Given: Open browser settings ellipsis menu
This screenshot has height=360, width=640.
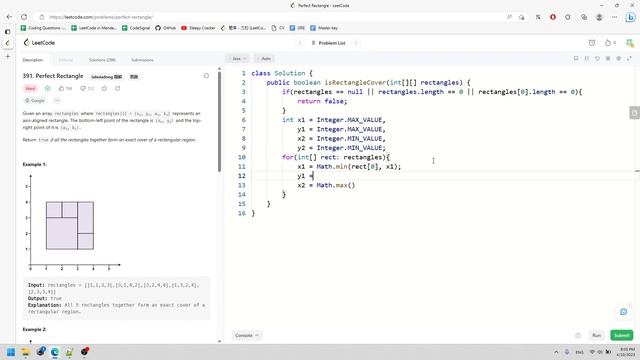Looking at the screenshot, I should (615, 17).
